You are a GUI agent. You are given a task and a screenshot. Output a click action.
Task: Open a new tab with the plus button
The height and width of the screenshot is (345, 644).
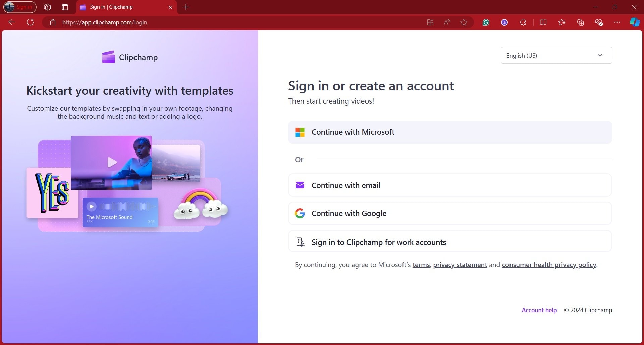click(186, 7)
